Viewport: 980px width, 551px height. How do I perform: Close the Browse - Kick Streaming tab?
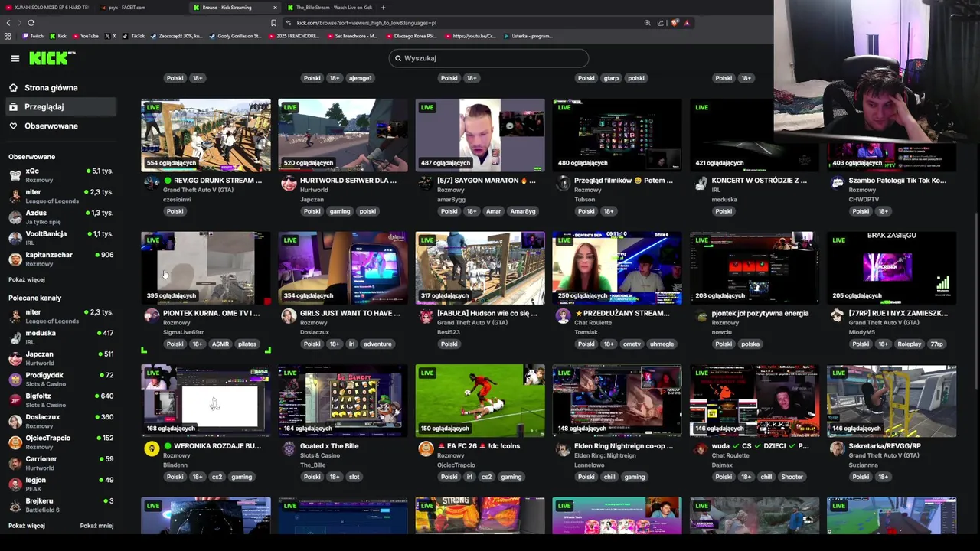pos(275,8)
